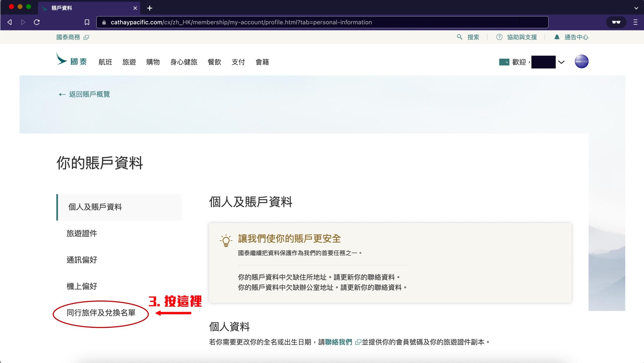The width and height of the screenshot is (644, 363).
Task: Open the 身心健旅 wellness menu
Action: coord(184,62)
